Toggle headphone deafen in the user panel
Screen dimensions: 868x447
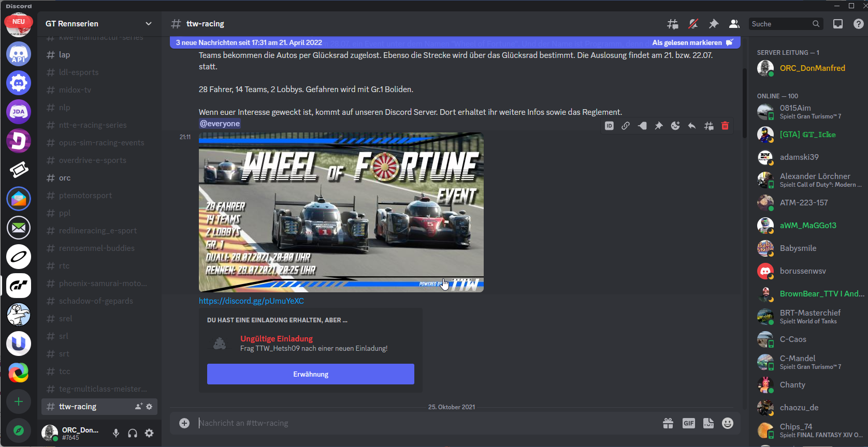133,433
